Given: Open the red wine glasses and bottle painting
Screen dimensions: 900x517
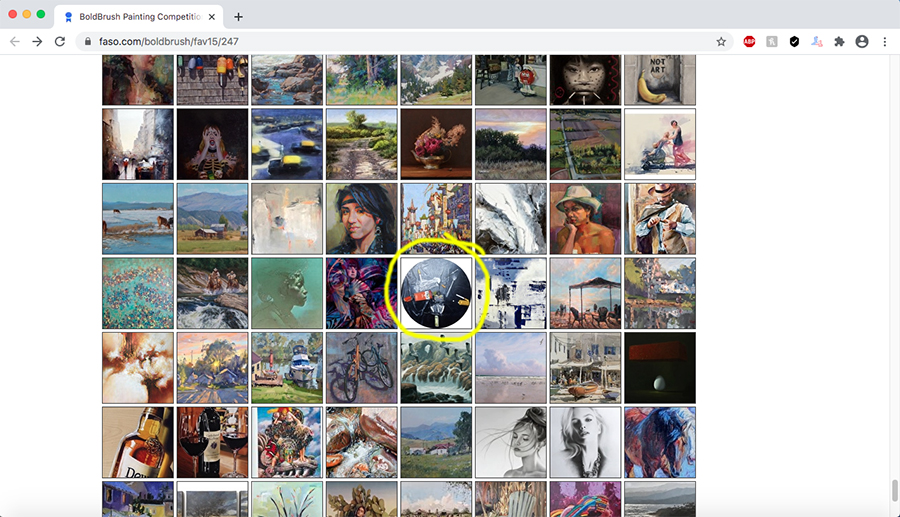Looking at the screenshot, I should 212,442.
